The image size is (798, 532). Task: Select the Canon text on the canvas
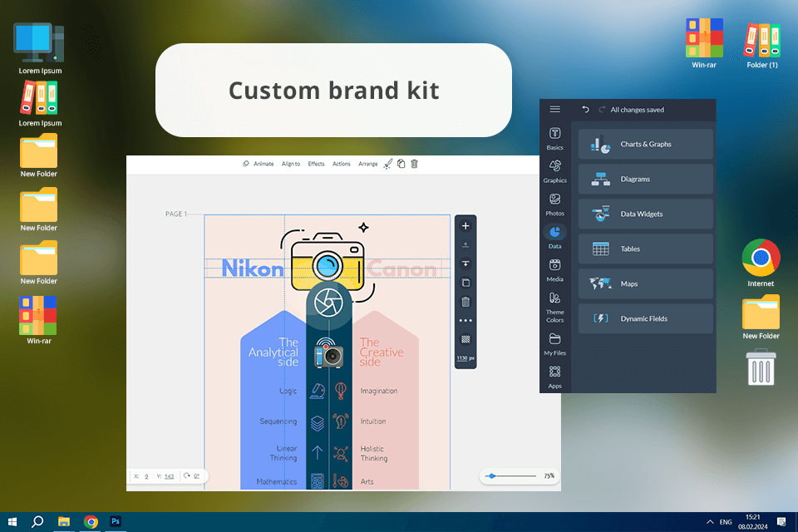401,268
